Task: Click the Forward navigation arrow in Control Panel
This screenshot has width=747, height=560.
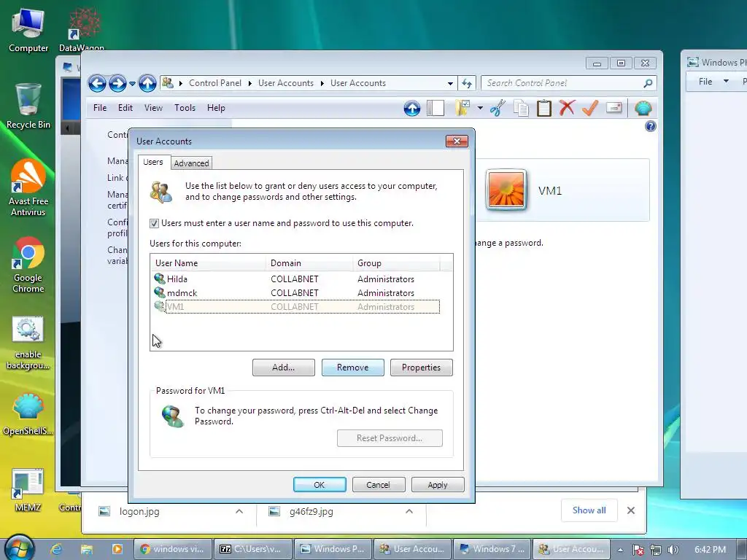Action: click(x=117, y=83)
